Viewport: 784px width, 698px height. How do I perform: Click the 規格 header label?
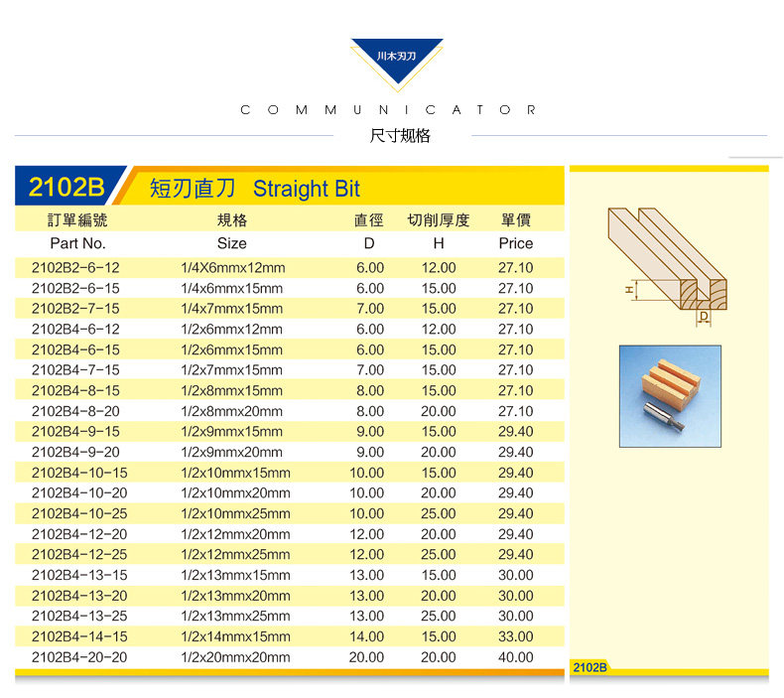[232, 219]
